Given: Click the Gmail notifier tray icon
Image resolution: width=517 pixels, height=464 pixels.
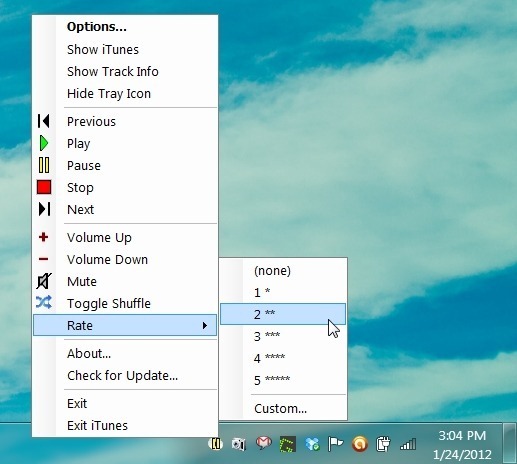Looking at the screenshot, I should pos(264,443).
